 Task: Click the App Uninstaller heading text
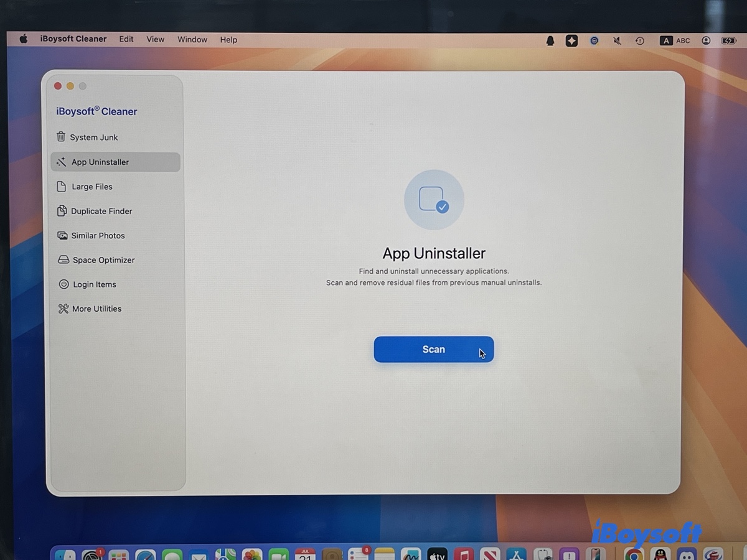(434, 253)
